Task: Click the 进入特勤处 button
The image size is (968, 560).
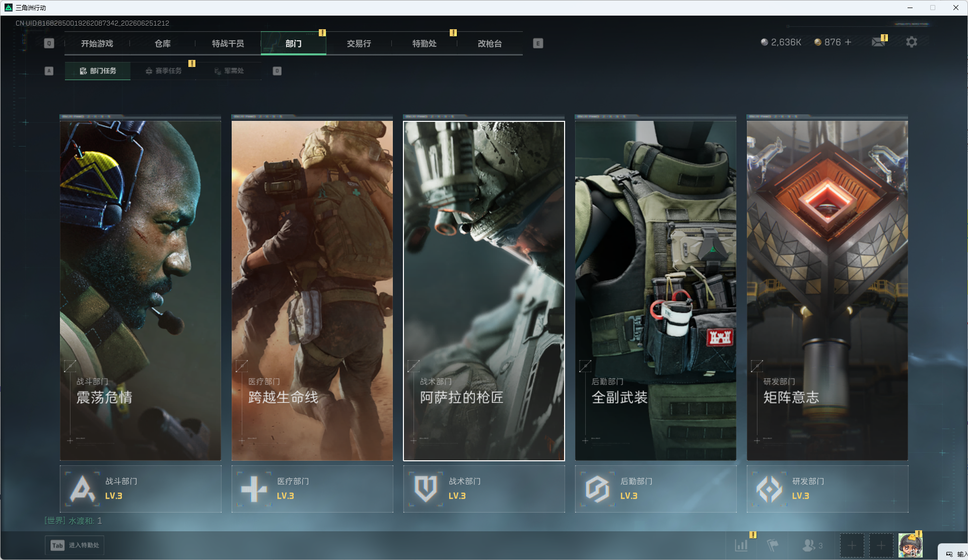Action: [75, 545]
